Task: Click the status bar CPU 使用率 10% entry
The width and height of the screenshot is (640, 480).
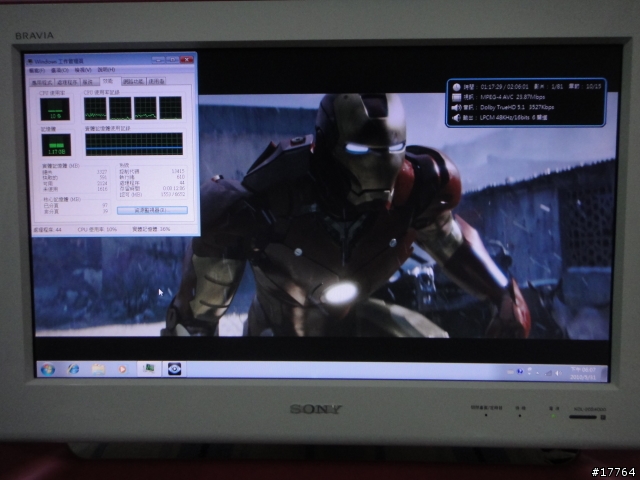Action: [97, 229]
